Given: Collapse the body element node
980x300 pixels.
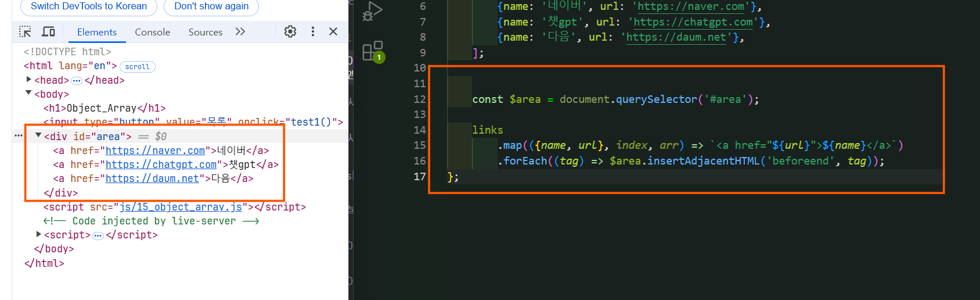Looking at the screenshot, I should coord(28,93).
